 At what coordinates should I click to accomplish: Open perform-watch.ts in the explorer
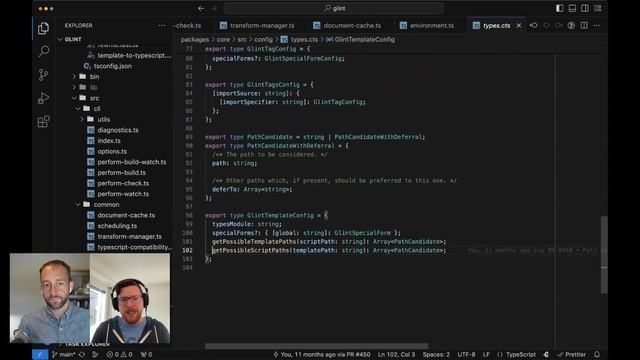click(x=123, y=193)
